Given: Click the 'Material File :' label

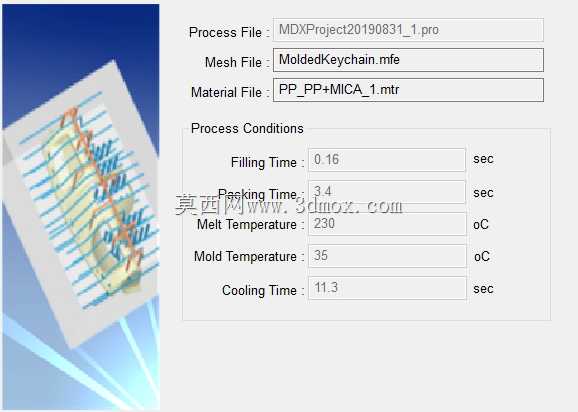Looking at the screenshot, I should 230,92.
